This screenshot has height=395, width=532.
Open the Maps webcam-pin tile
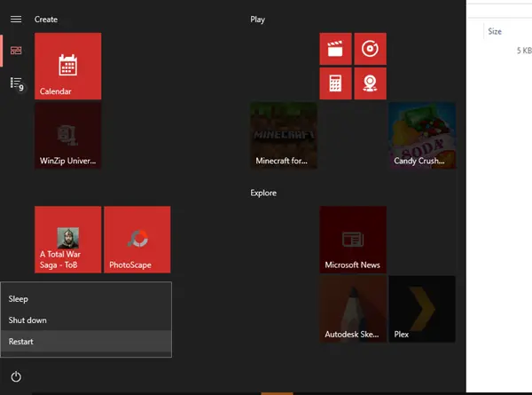coord(370,83)
